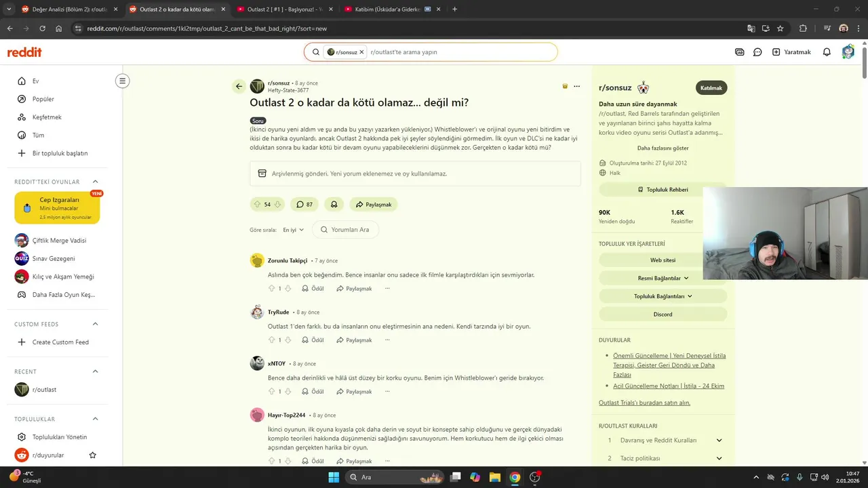Open the Reddit chat icon in header
868x488 pixels.
tap(757, 52)
